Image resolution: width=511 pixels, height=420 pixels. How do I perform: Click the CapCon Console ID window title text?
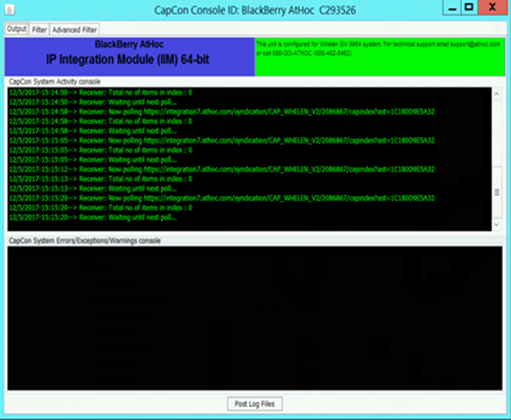pos(255,10)
